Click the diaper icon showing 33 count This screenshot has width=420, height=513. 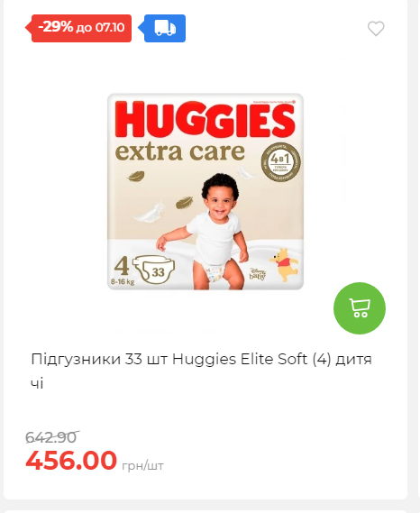click(x=154, y=270)
